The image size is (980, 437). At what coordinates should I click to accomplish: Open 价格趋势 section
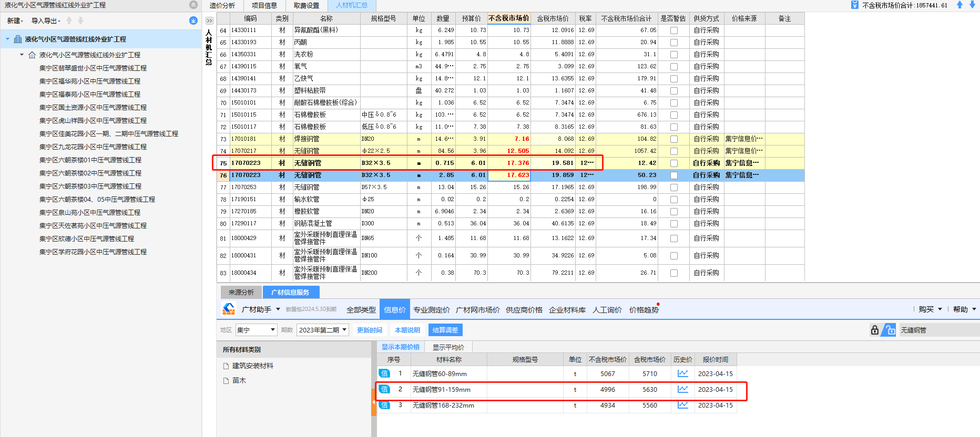point(644,310)
